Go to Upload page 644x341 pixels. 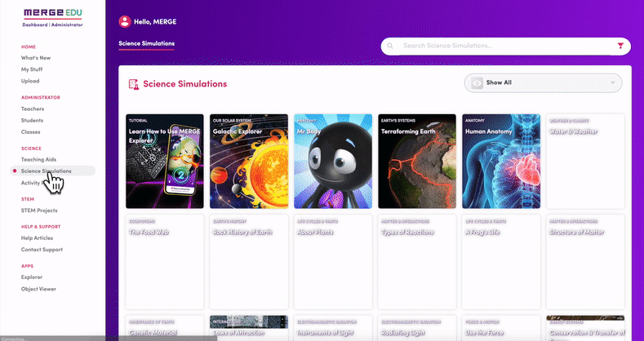click(30, 81)
